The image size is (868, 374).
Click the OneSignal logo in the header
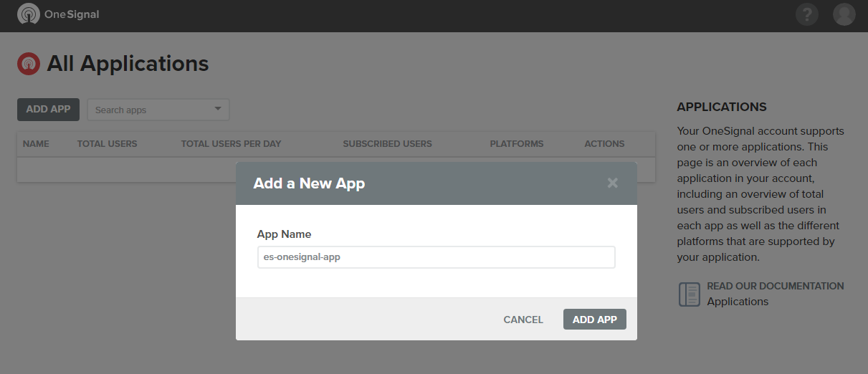pos(58,14)
